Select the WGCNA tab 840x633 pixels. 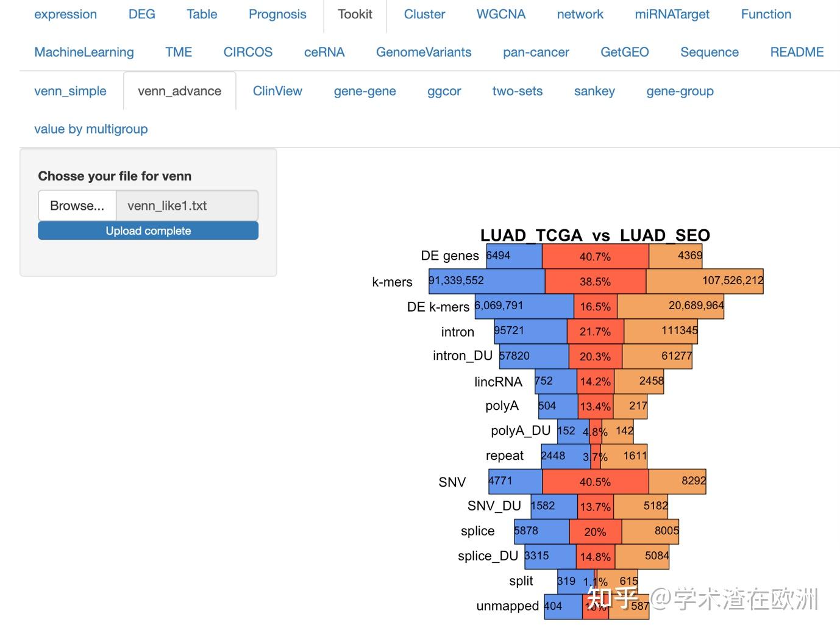(x=500, y=15)
